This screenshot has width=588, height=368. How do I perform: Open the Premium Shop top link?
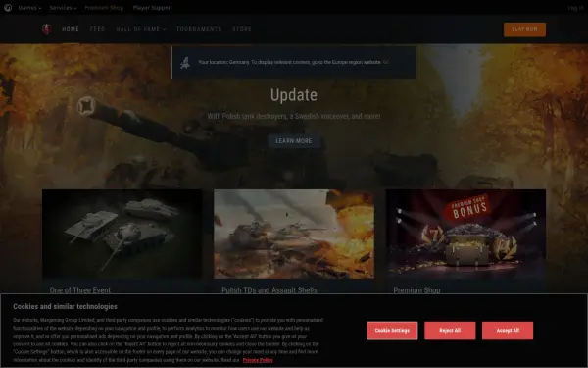click(104, 8)
